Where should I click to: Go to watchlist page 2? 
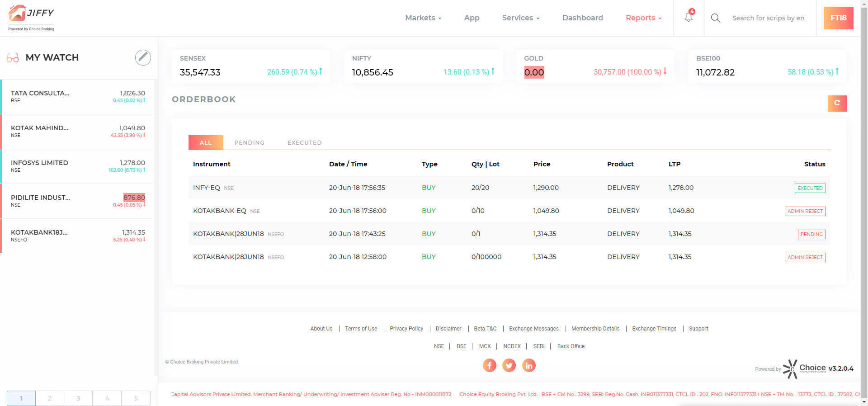click(x=50, y=398)
